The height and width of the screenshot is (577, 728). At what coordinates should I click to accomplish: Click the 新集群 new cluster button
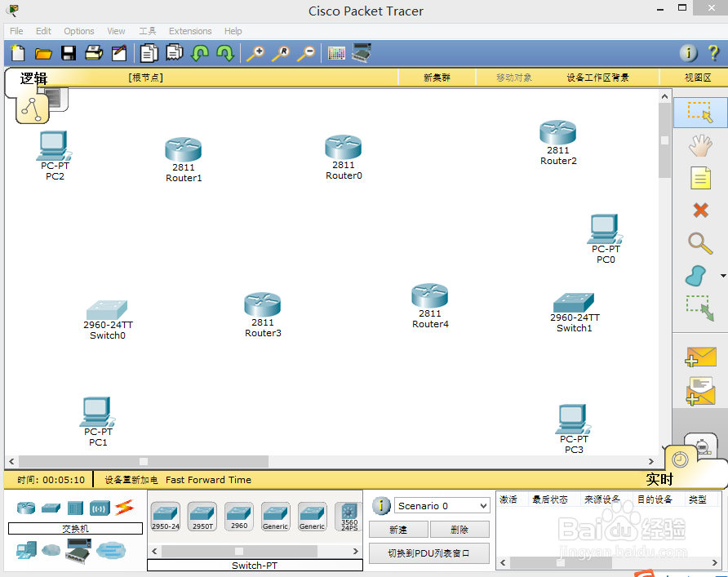(x=437, y=78)
